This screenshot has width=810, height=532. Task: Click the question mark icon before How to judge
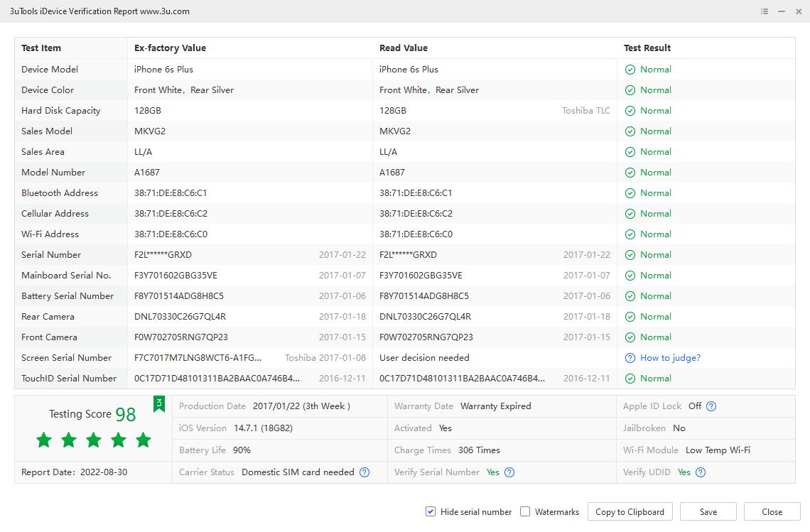pos(630,358)
